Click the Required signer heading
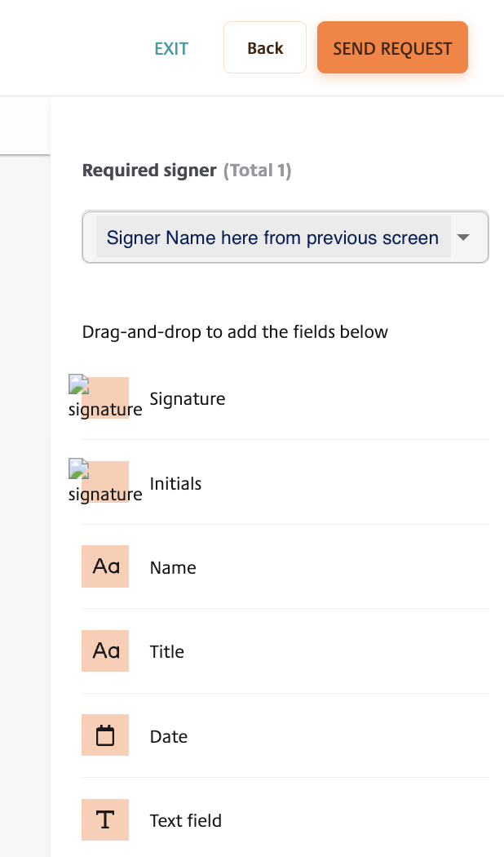The width and height of the screenshot is (504, 857). click(149, 171)
